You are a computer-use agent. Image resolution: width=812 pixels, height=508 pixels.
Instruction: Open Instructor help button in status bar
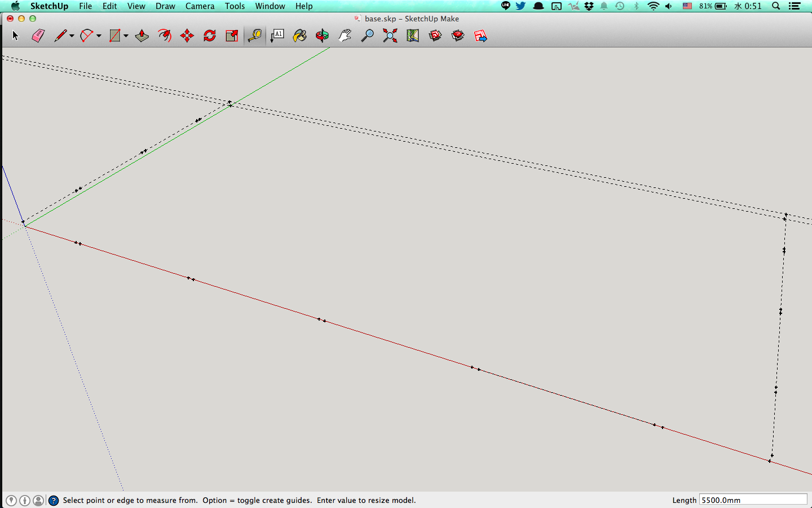(x=54, y=501)
